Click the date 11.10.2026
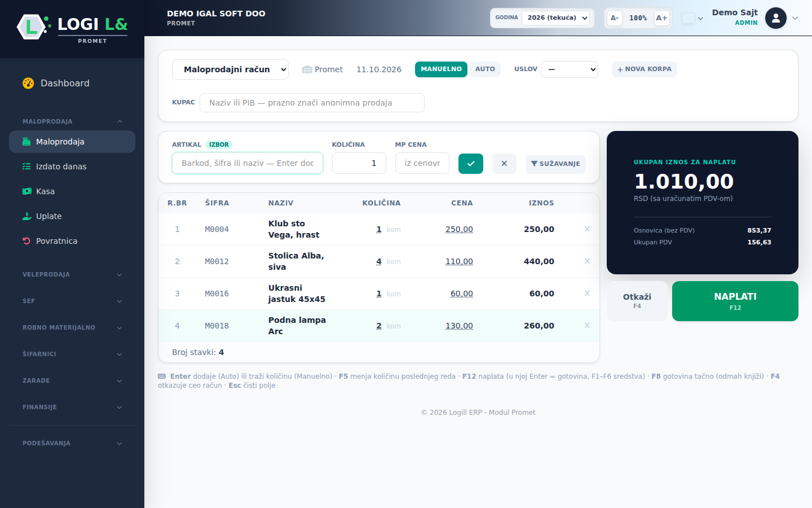The width and height of the screenshot is (812, 508). tap(379, 69)
